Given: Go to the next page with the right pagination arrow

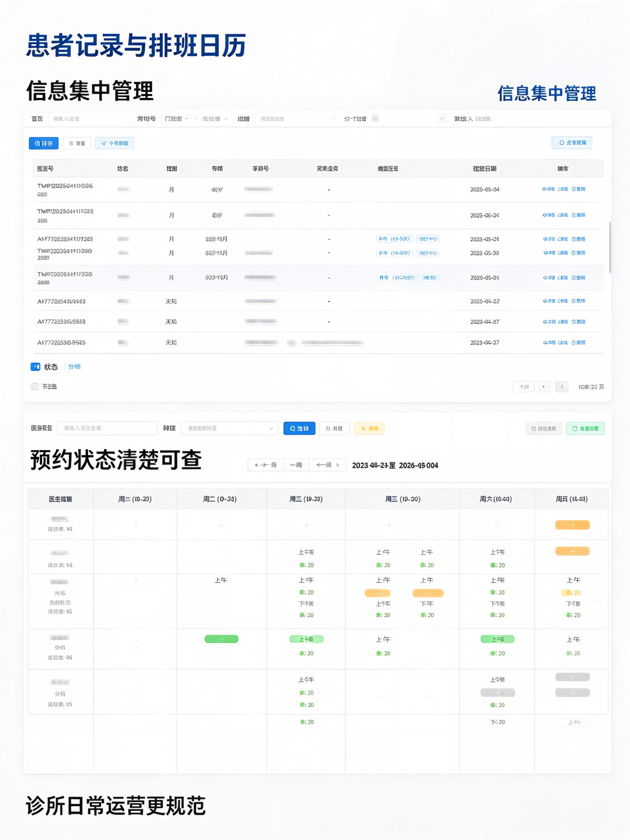Looking at the screenshot, I should click(562, 387).
